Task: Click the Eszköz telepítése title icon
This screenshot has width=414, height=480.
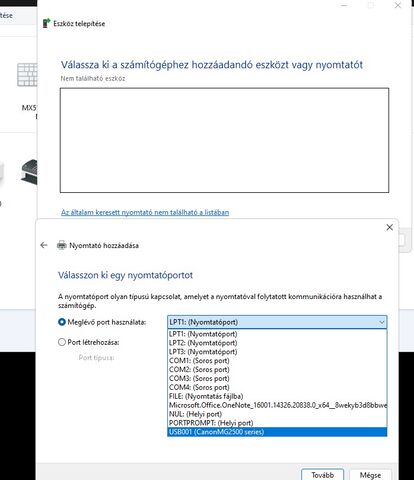Action: click(47, 23)
